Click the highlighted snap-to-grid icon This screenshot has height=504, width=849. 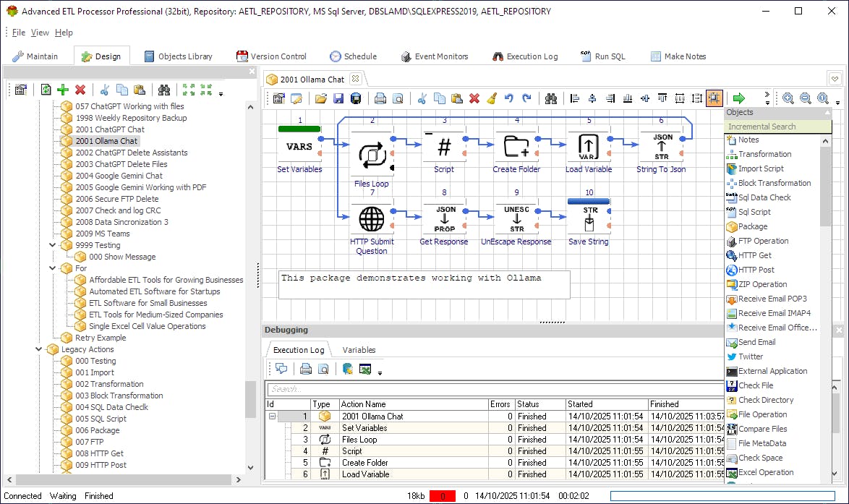[x=714, y=98]
